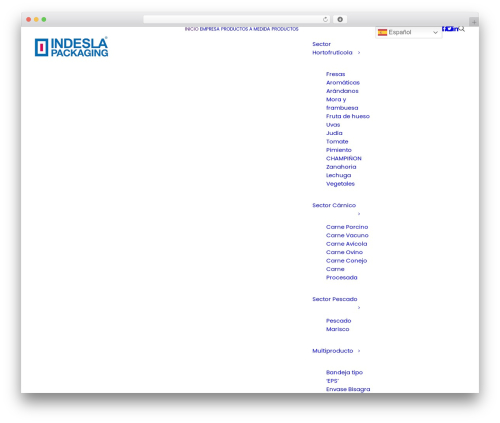Select Vegetales link
The width and height of the screenshot is (500, 423).
340,184
